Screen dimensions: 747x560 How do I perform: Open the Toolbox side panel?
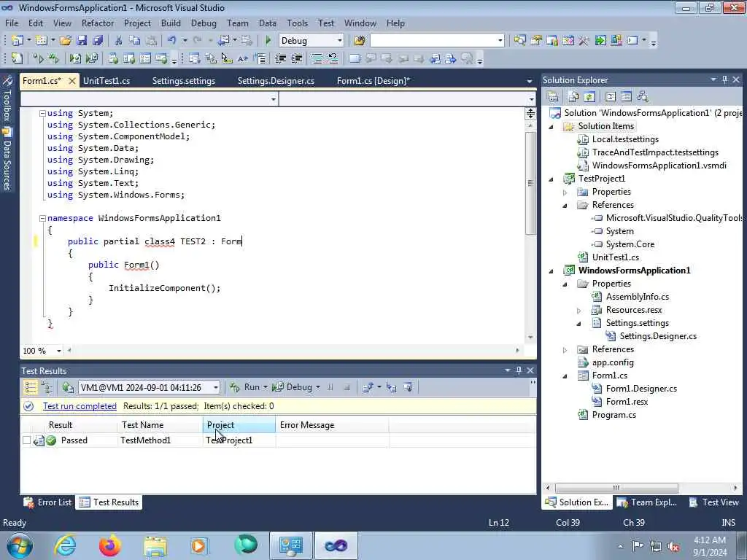(7, 99)
